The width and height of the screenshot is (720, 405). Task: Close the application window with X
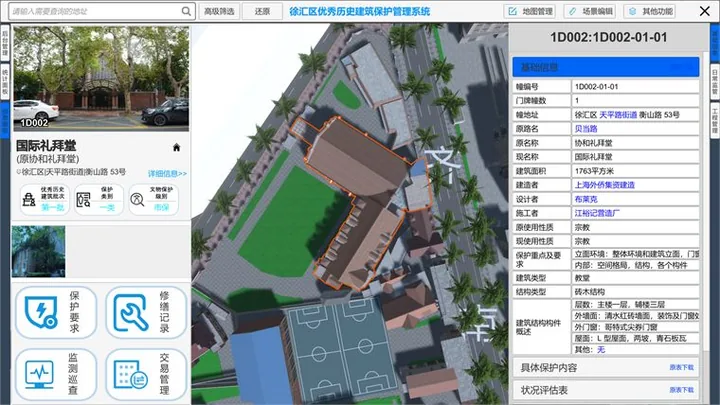(x=705, y=11)
